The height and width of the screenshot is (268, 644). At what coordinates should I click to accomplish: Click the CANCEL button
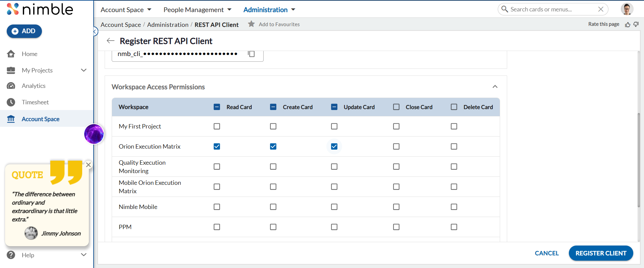[x=547, y=253]
